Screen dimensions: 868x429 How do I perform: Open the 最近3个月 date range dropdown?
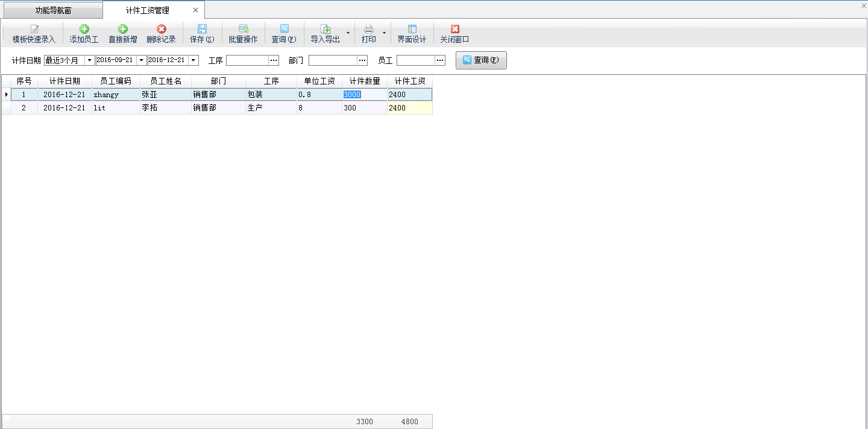click(89, 60)
